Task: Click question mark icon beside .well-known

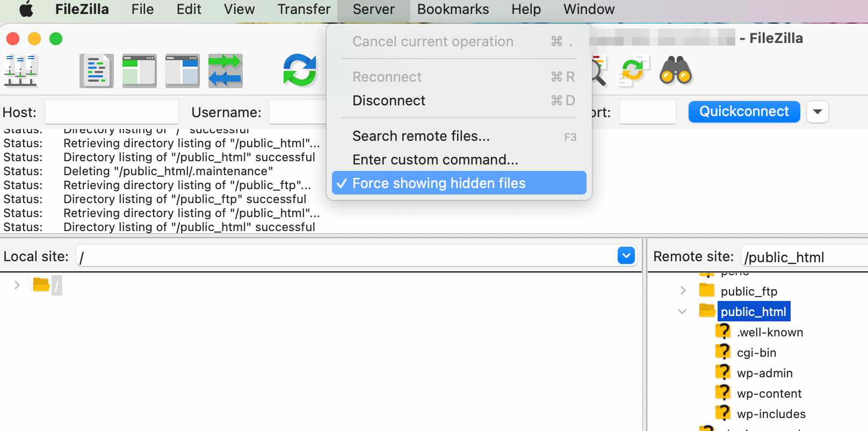Action: point(724,331)
